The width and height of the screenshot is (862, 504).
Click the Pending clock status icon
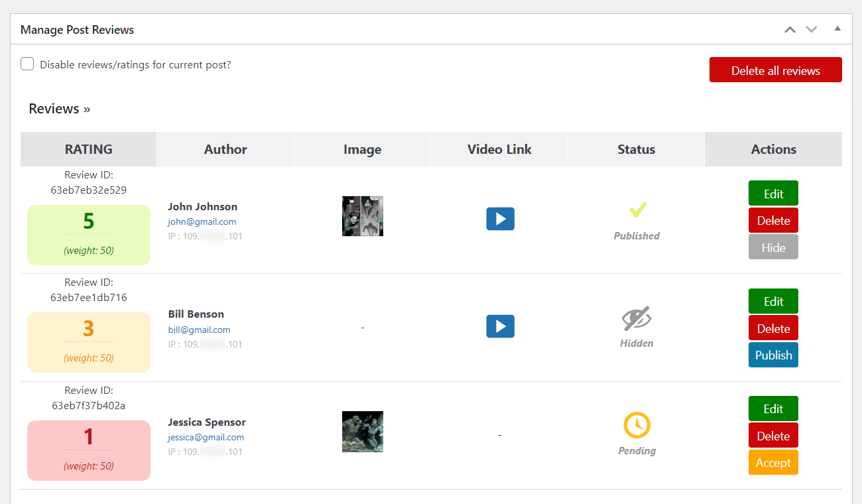637,425
